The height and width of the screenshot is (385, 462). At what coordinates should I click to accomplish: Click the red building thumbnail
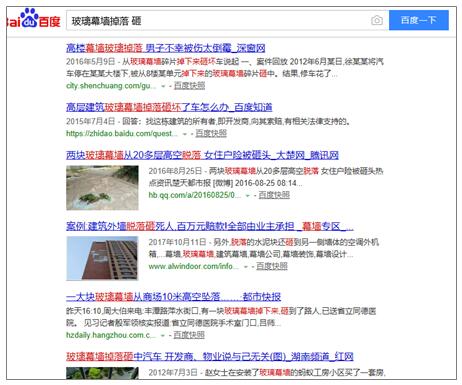click(102, 258)
